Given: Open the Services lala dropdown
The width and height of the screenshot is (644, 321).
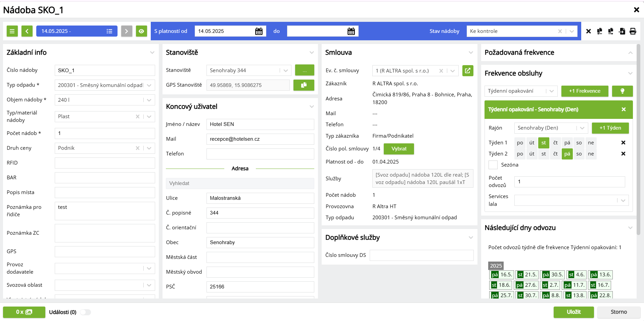Looking at the screenshot, I should (x=623, y=200).
